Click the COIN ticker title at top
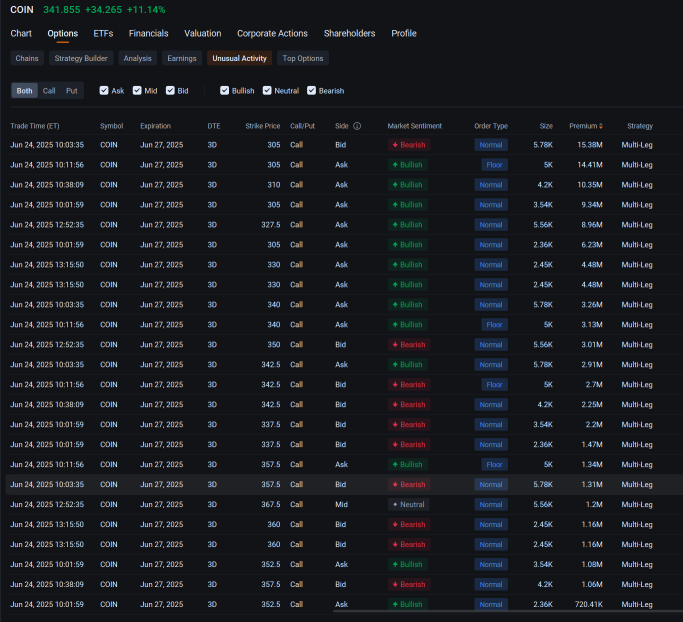This screenshot has width=683, height=622. point(22,10)
